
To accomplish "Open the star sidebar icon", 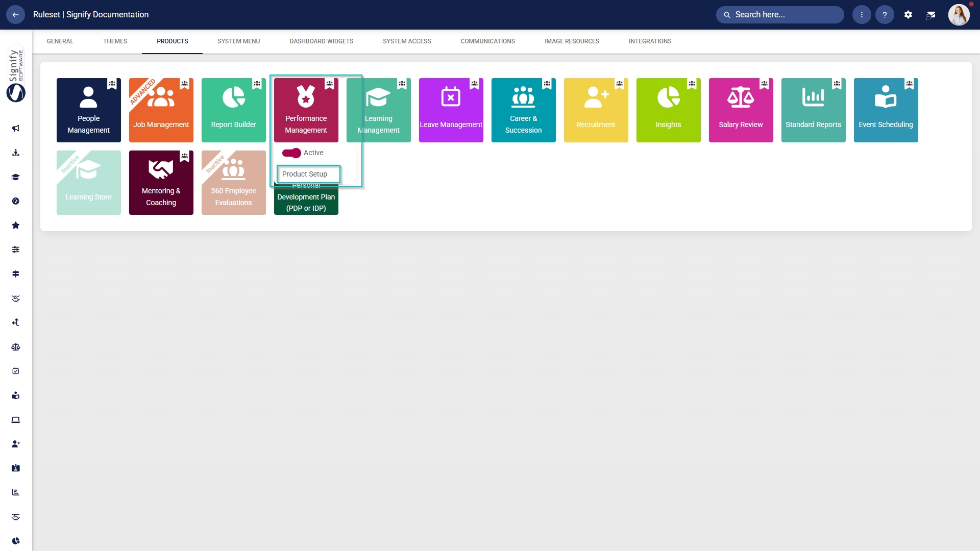I will pyautogui.click(x=16, y=226).
